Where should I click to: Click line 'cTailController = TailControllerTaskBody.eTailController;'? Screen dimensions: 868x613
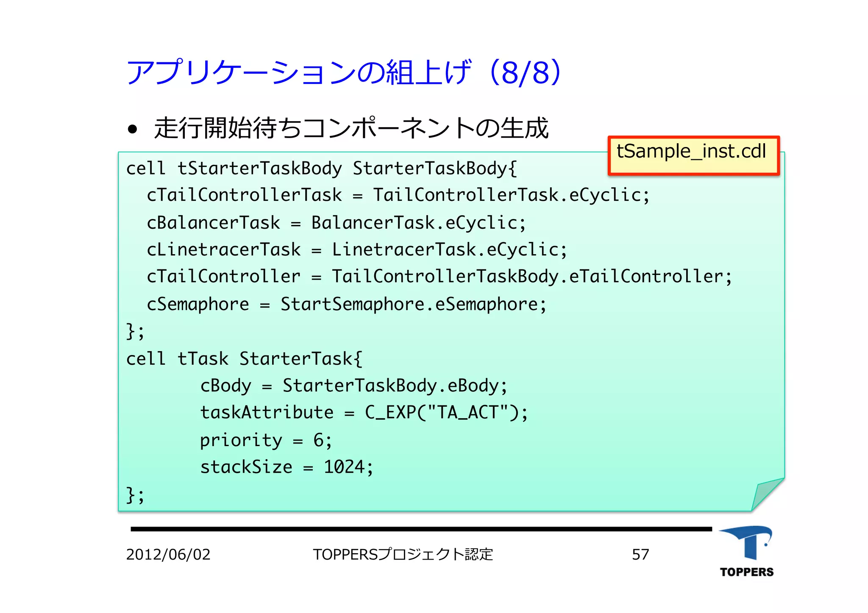[x=439, y=277]
